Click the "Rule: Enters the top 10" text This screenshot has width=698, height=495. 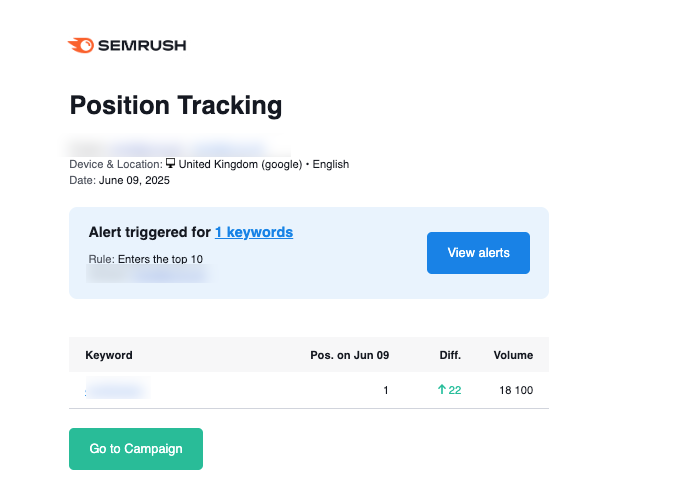(146, 259)
